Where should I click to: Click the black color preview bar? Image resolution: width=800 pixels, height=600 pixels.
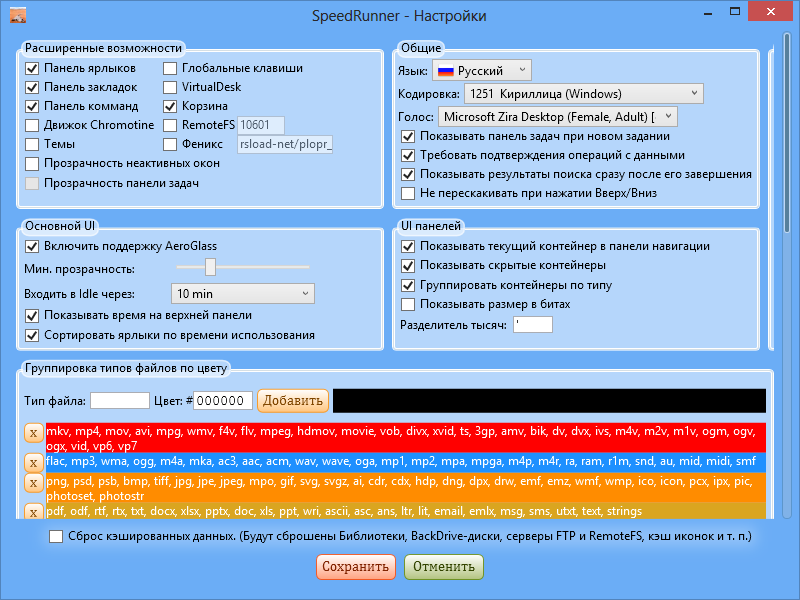(x=549, y=401)
